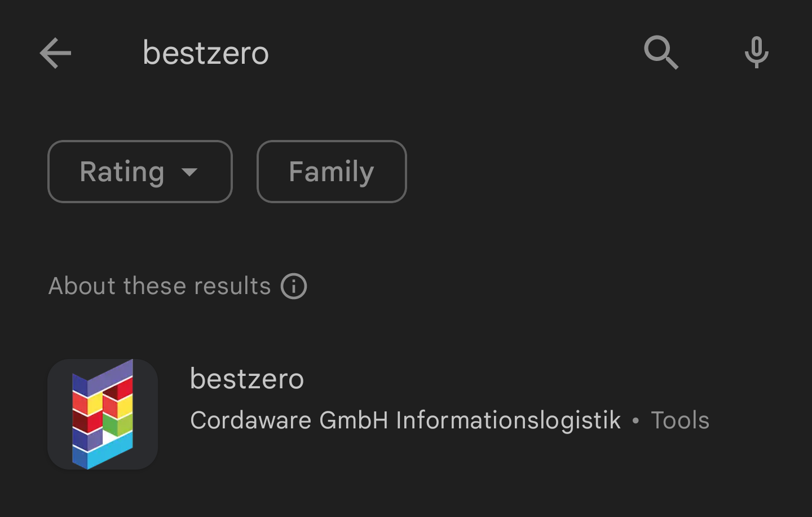Edit the bestzero text in the search bar

206,53
